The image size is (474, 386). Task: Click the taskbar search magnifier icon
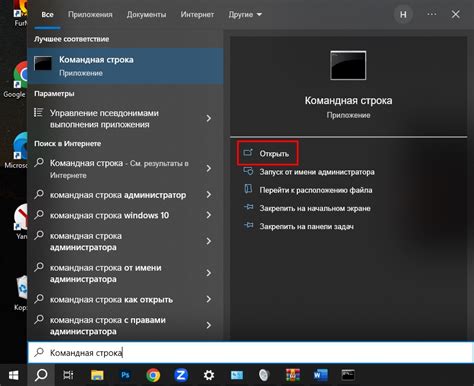click(41, 375)
